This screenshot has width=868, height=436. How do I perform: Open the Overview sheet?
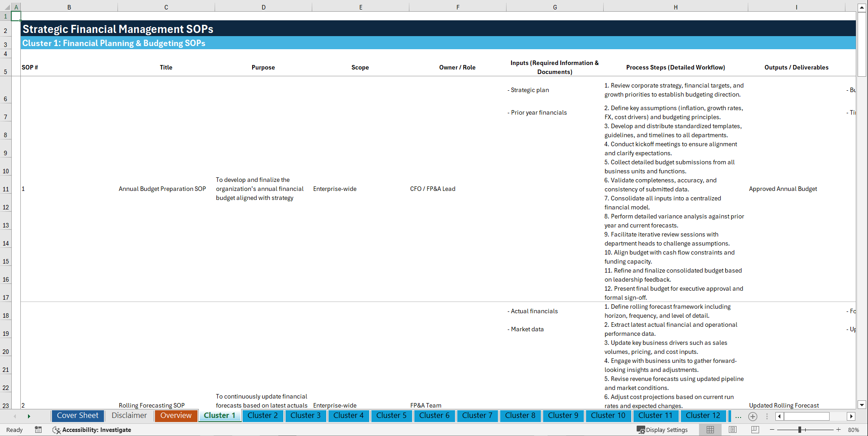(176, 416)
